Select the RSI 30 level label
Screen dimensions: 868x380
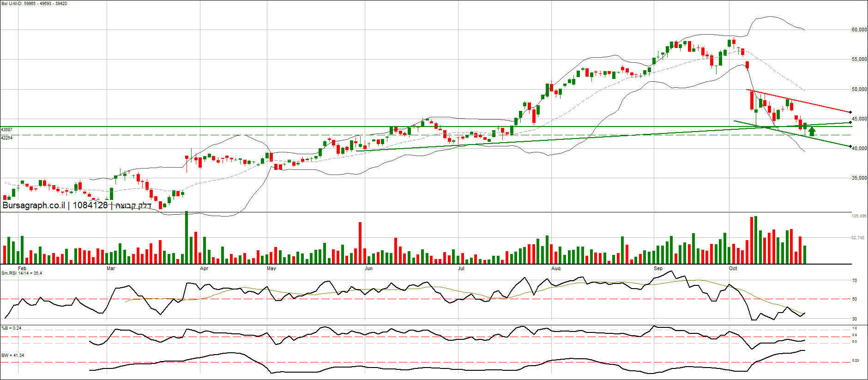point(855,319)
